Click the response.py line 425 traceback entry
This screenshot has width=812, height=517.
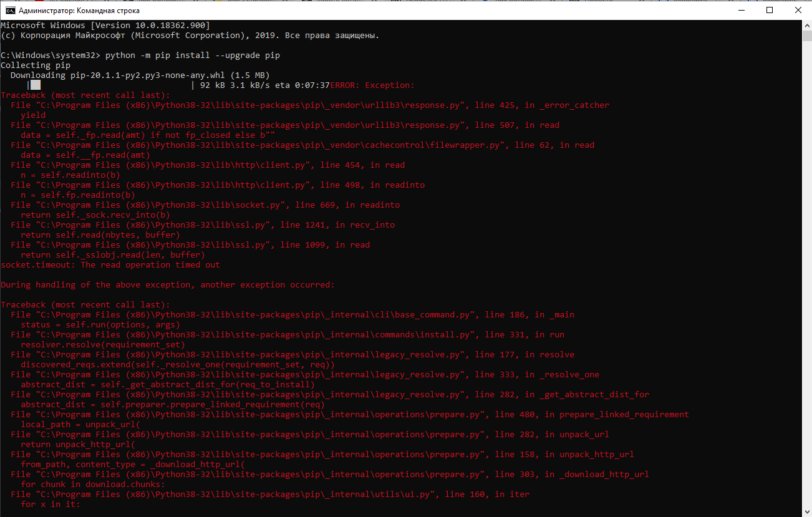pos(310,105)
